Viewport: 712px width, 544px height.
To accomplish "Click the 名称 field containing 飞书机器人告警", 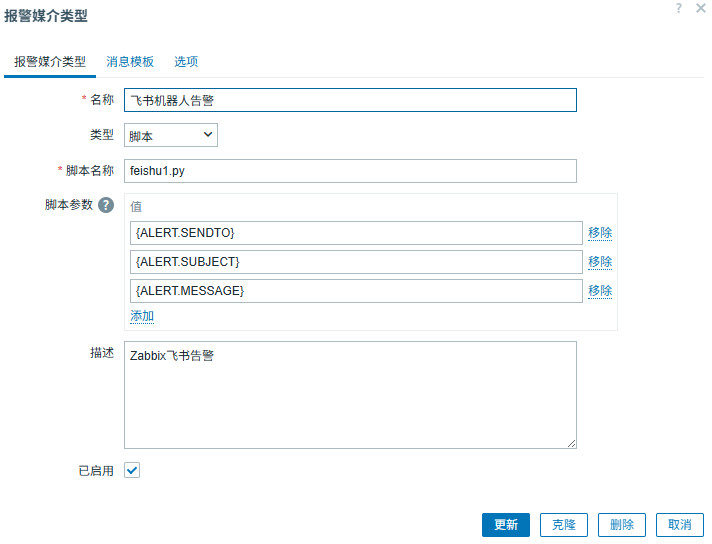I will click(350, 100).
